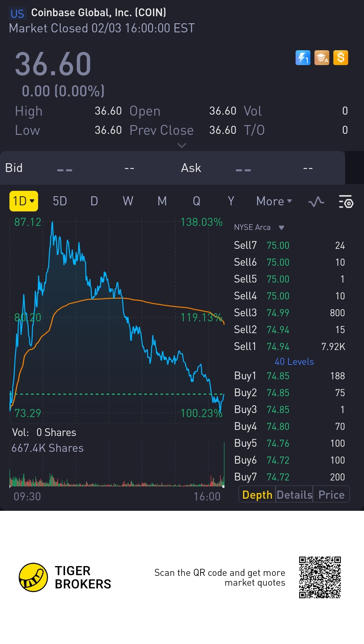Viewport: 364px width, 644px height.
Task: Select the Depth tab
Action: 257,495
